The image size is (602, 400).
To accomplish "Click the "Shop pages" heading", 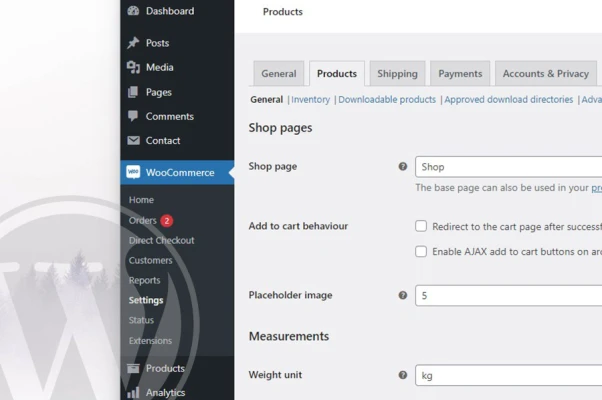I will coord(280,128).
